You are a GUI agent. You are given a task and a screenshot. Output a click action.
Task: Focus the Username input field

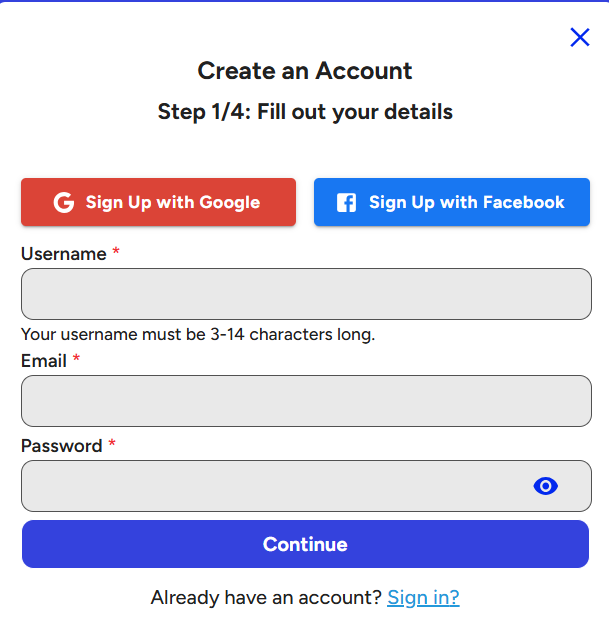tap(306, 294)
